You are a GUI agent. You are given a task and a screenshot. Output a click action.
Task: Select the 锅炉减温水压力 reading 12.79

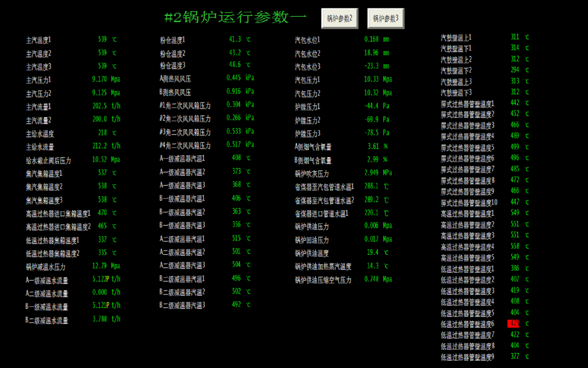[x=99, y=266]
